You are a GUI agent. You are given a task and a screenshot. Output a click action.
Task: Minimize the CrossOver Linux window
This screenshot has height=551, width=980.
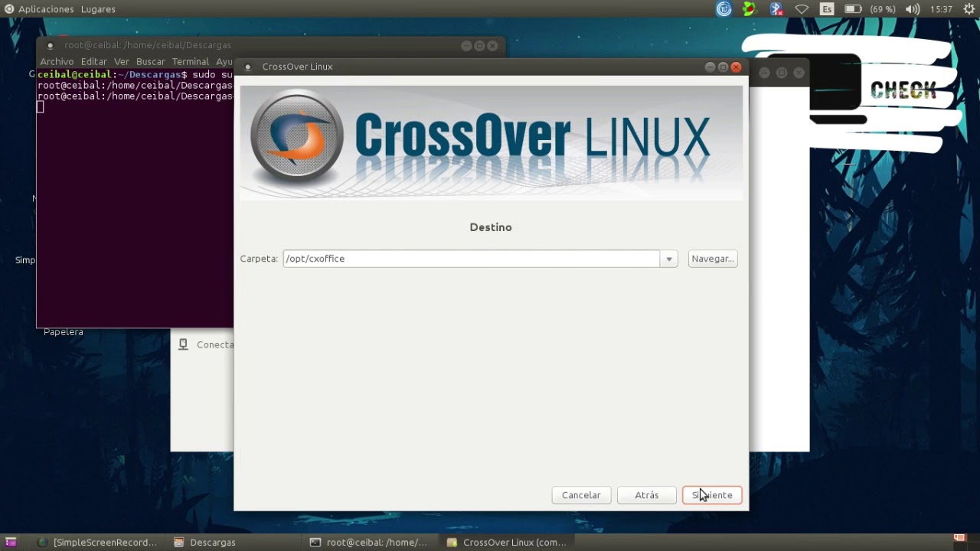click(x=710, y=67)
